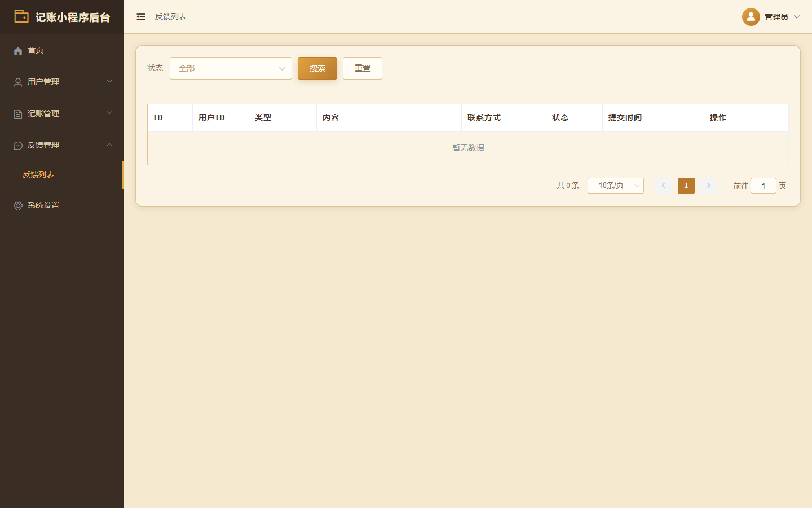Open the 状态 filter dropdown

coord(231,68)
